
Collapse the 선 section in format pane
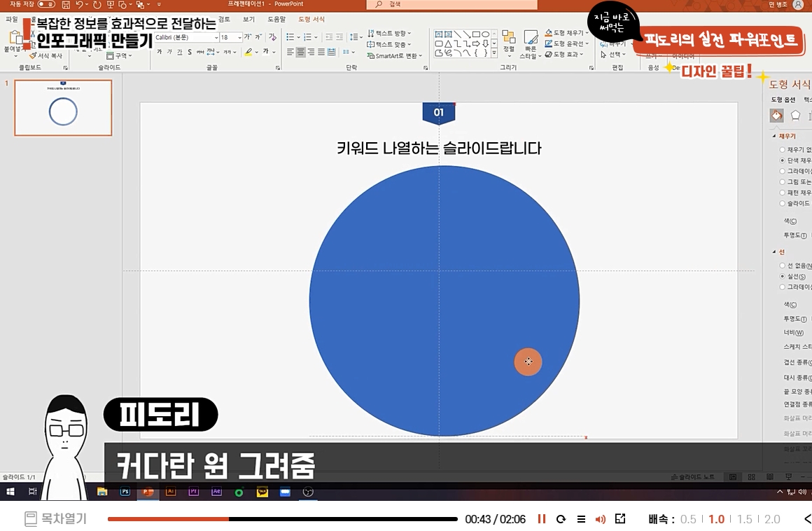tap(774, 251)
